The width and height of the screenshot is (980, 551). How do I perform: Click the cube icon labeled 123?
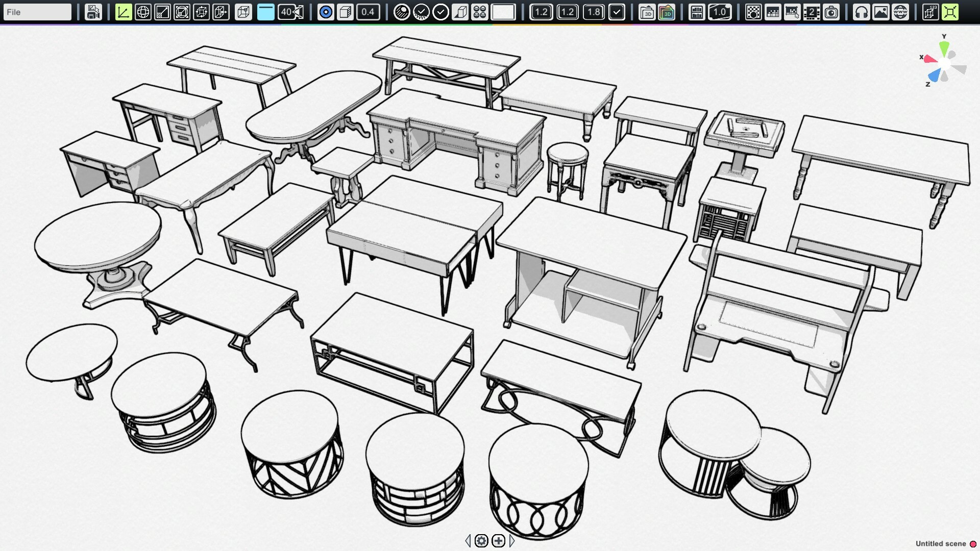tap(930, 12)
